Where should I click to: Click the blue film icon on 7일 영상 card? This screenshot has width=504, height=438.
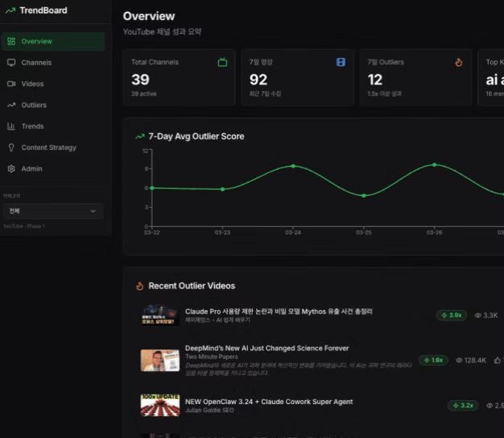[x=341, y=62]
